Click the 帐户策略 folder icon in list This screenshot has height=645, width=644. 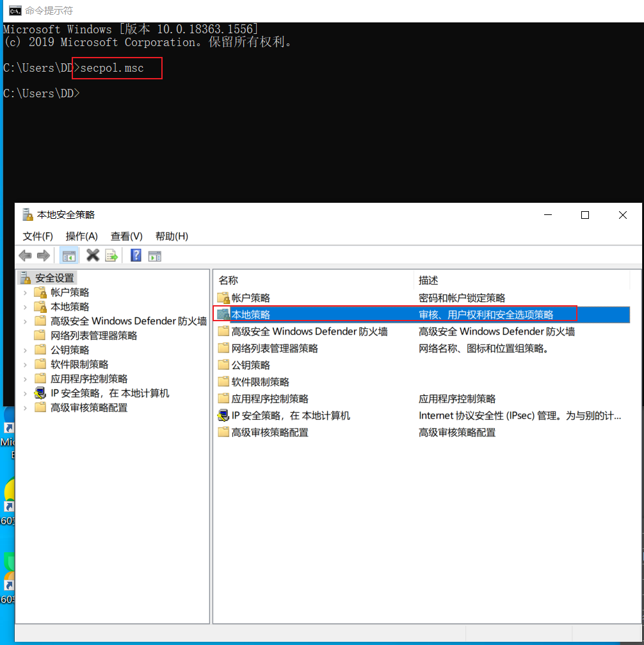tap(223, 298)
